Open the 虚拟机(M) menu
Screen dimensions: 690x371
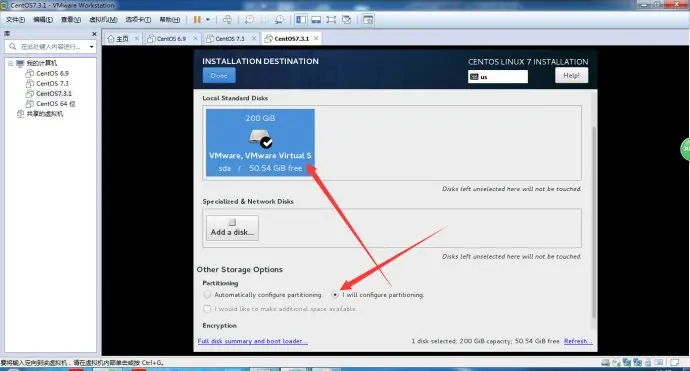(x=103, y=19)
